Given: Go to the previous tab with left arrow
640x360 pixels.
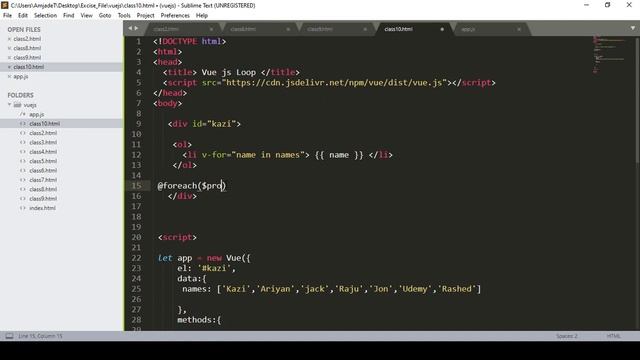Looking at the screenshot, I should click(x=130, y=28).
